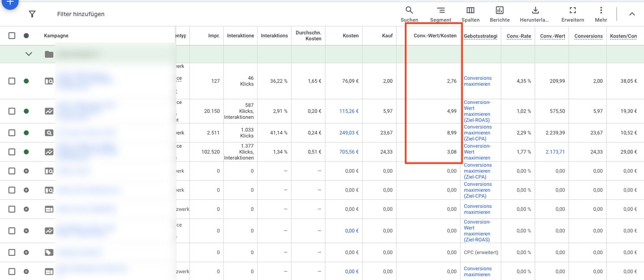This screenshot has height=280, width=644.
Task: Open bid strategy link in the 76,09 € row
Action: 478,81
